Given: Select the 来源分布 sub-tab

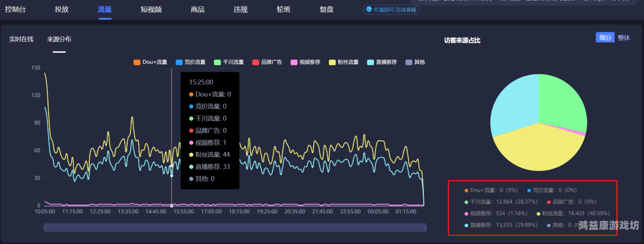Looking at the screenshot, I should click(59, 39).
